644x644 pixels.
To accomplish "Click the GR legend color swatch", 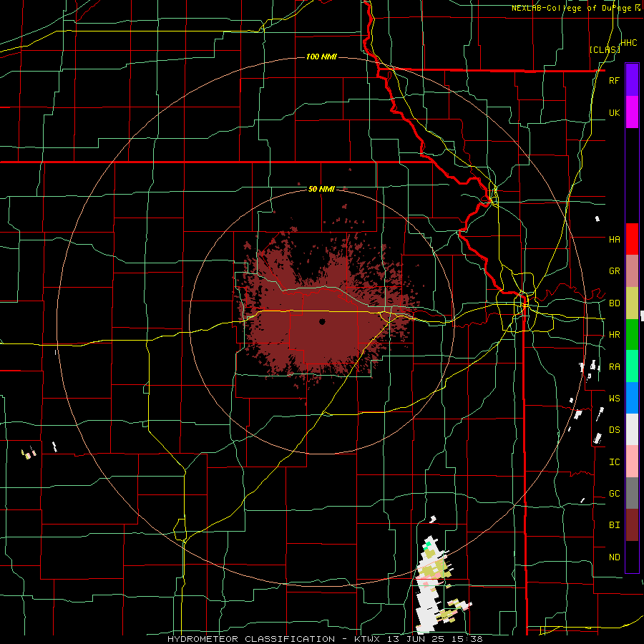I will (632, 271).
